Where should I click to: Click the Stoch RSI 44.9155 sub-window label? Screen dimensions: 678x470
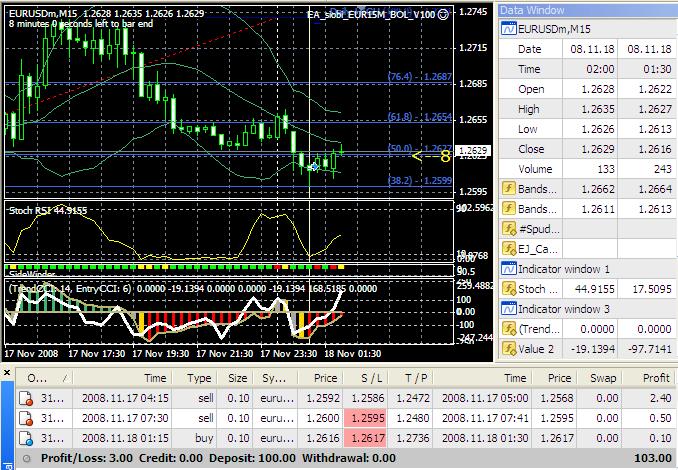coord(48,211)
